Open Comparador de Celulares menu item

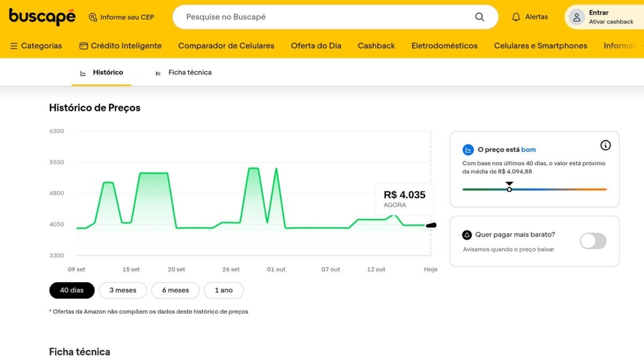[226, 46]
